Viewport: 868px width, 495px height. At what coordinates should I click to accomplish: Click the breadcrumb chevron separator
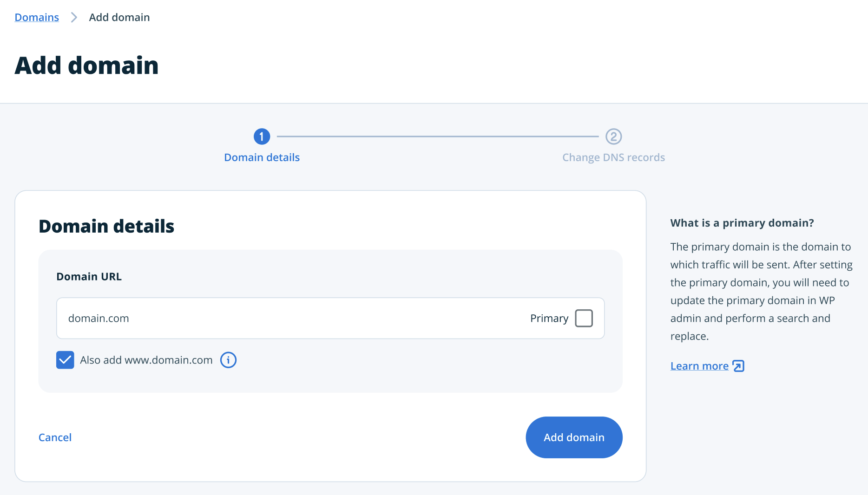[73, 17]
